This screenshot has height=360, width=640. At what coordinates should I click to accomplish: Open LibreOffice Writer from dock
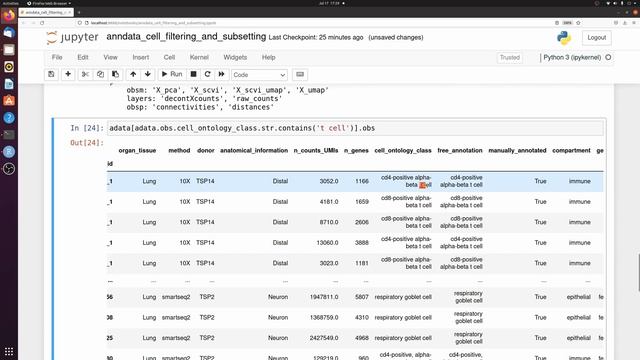click(9, 84)
